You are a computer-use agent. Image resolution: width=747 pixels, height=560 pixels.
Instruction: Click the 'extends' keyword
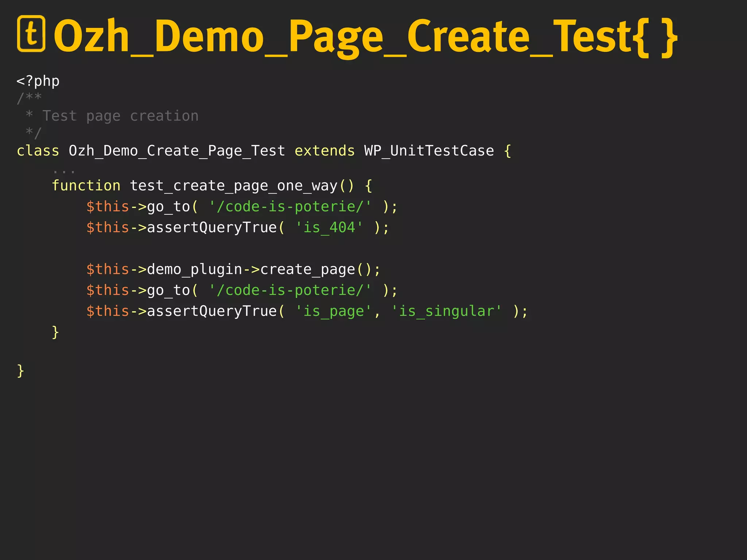tap(325, 151)
